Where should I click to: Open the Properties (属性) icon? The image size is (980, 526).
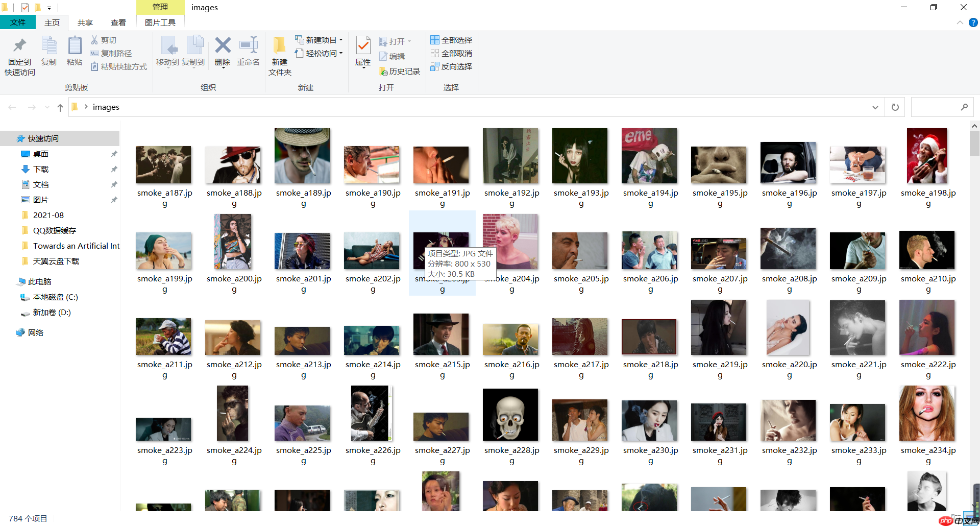point(363,46)
